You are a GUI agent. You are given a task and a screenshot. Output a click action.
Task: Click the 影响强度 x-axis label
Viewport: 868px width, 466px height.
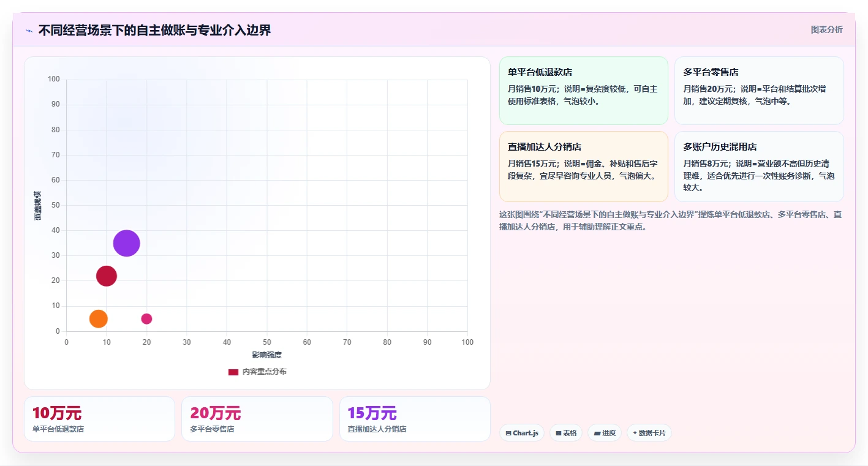pyautogui.click(x=267, y=355)
